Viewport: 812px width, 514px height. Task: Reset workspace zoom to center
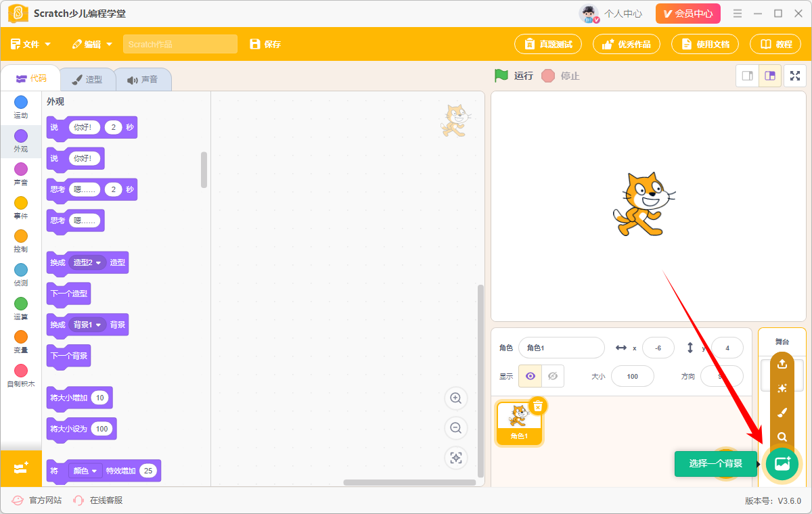click(x=456, y=458)
